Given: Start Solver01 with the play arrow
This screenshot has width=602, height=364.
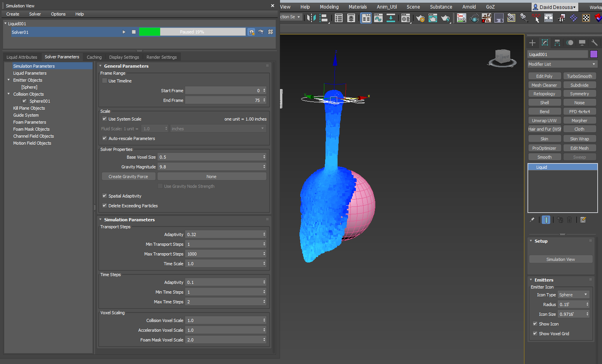Looking at the screenshot, I should point(124,32).
